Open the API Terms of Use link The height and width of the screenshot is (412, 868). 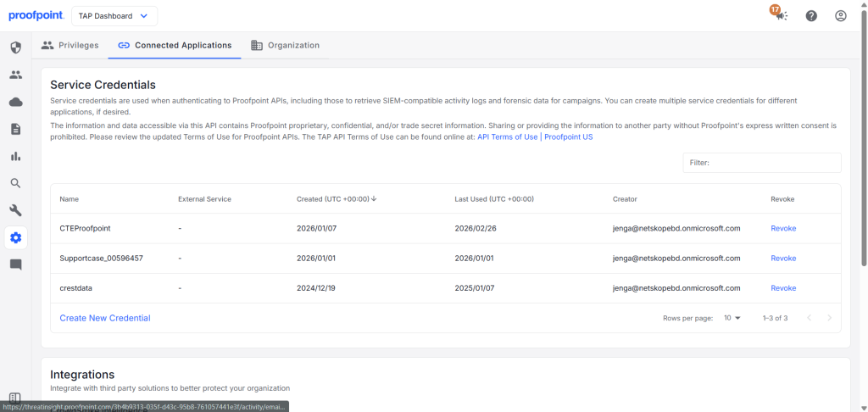(x=535, y=136)
